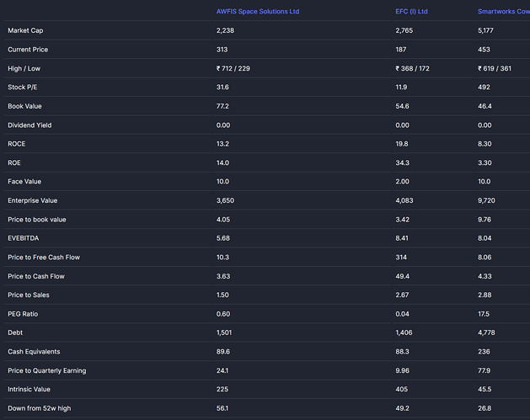
Task: Click AWFIS enterprise value 3,650
Action: (x=225, y=200)
